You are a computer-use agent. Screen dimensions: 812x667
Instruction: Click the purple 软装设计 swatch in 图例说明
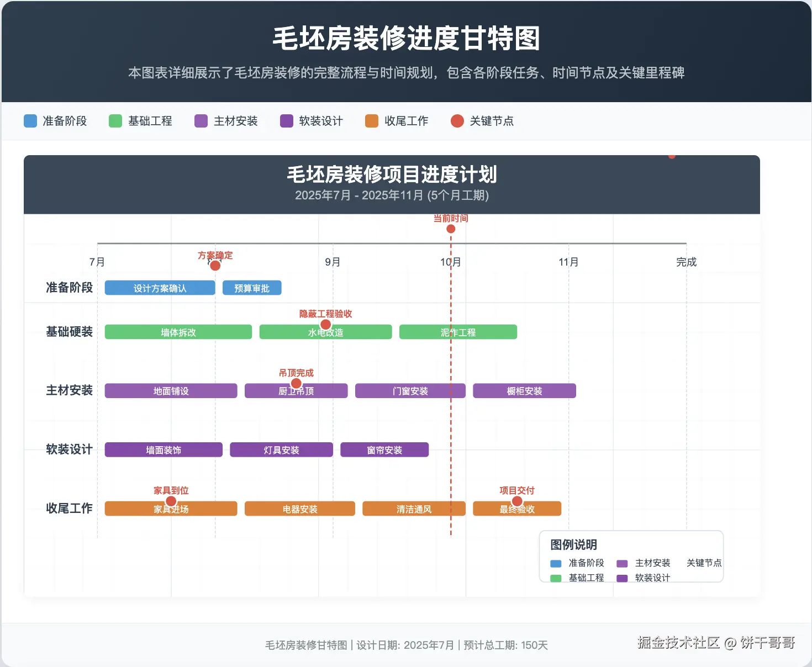click(x=623, y=578)
